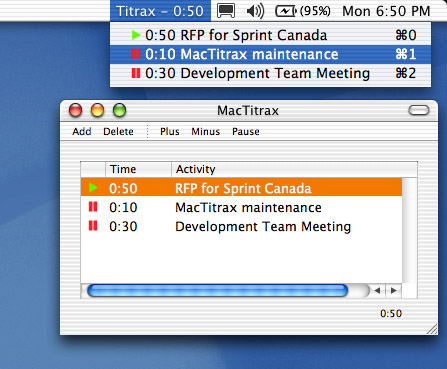Viewport: 447px width, 369px height.
Task: Click the scroll left arrow button
Action: [377, 291]
